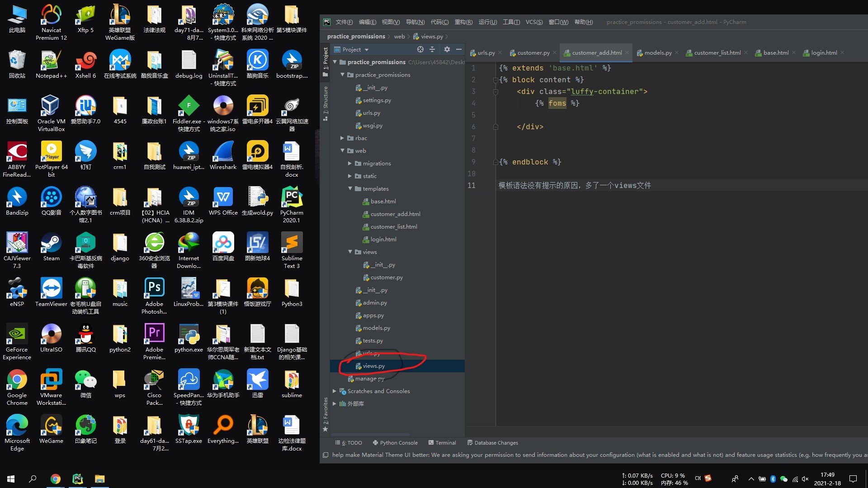Select views.py in project tree
868x488 pixels.
tap(373, 366)
